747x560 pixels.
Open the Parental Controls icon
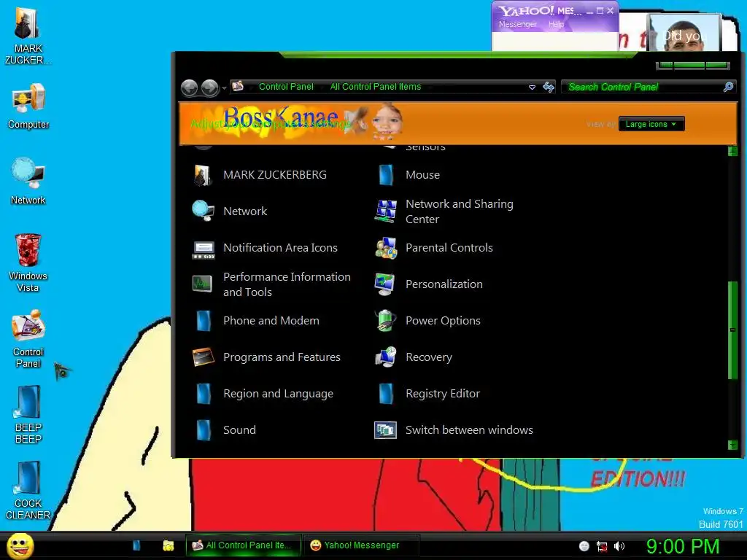(385, 248)
